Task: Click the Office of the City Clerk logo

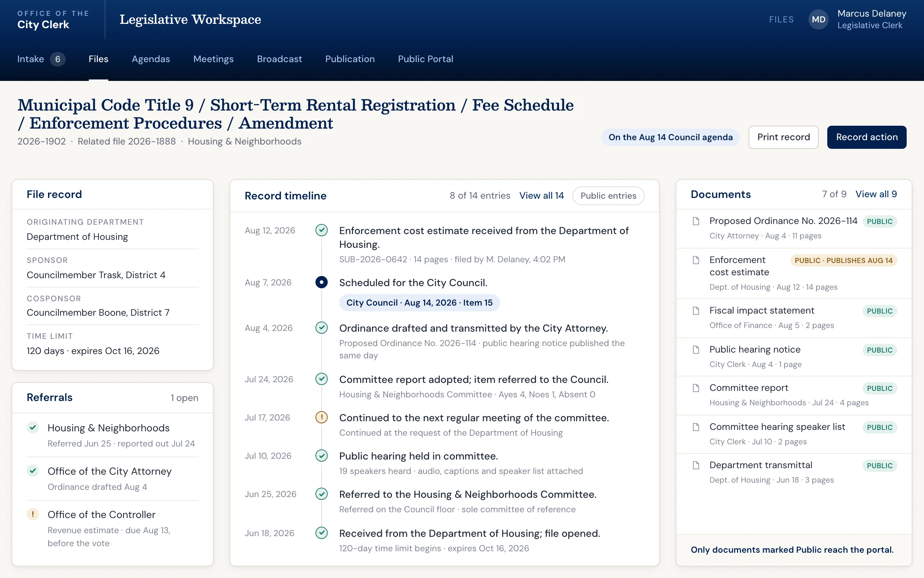Action: pos(53,20)
